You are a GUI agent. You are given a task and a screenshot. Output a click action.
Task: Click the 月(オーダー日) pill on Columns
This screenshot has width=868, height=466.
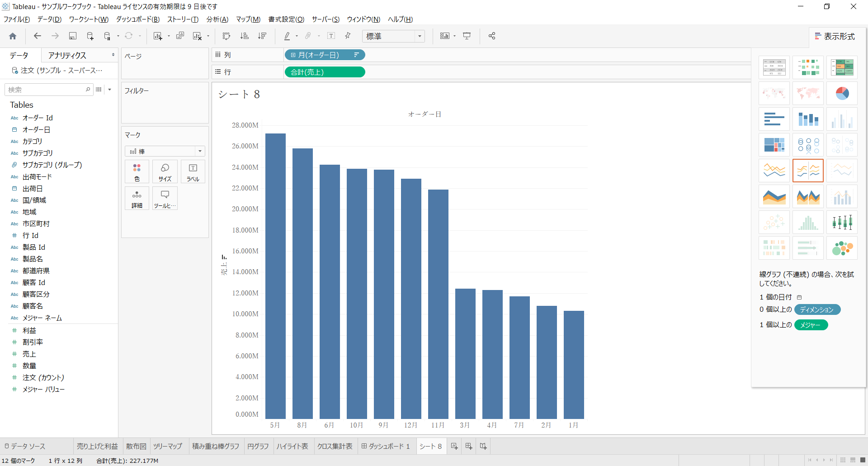tap(325, 55)
